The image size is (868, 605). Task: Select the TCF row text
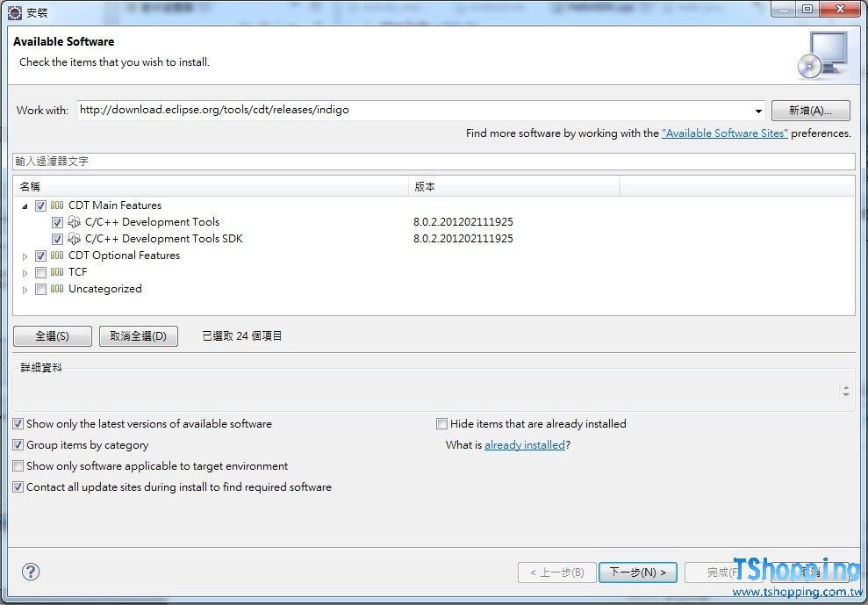[x=77, y=272]
